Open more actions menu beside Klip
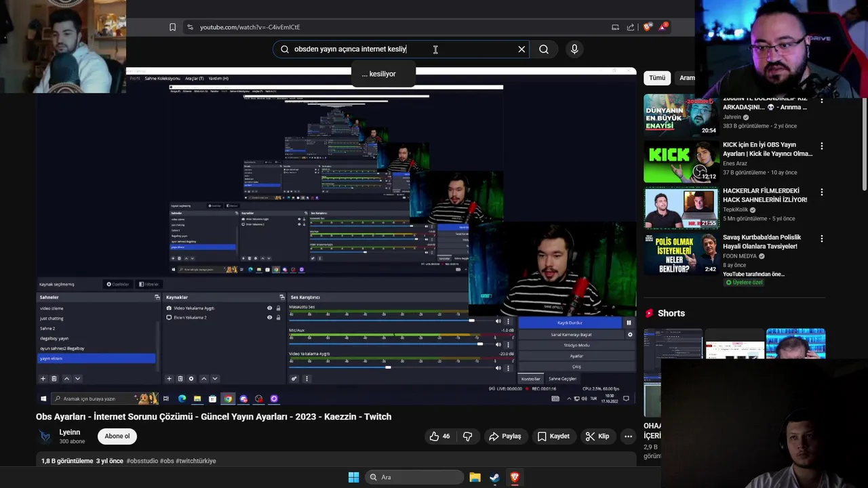The width and height of the screenshot is (868, 488). click(629, 436)
